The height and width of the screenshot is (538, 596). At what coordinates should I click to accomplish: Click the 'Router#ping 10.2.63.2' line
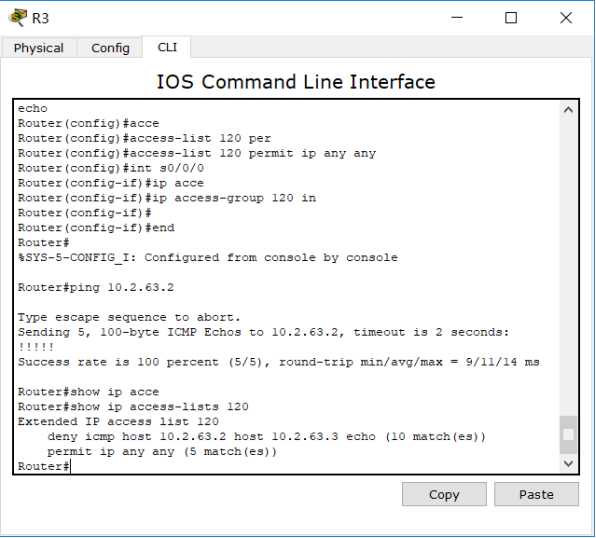pos(96,287)
